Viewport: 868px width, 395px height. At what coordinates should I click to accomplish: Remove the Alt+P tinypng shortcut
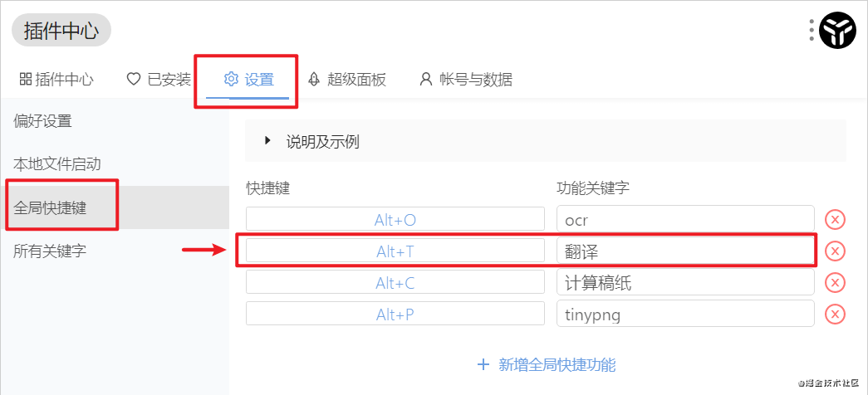[x=835, y=314]
